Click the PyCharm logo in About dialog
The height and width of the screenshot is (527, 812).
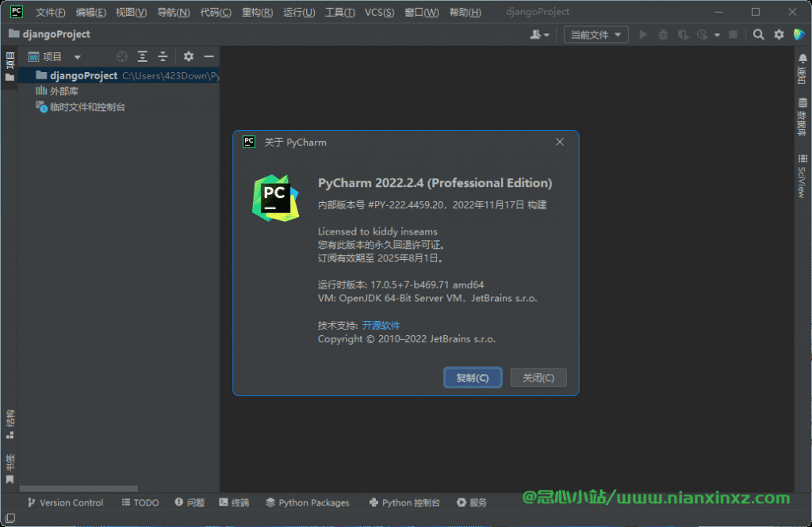pos(275,198)
